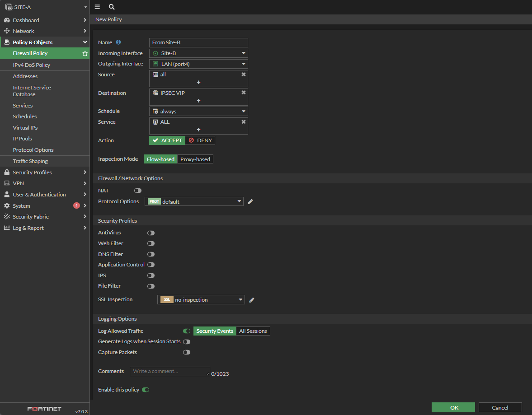Click the Name field info icon

(118, 42)
